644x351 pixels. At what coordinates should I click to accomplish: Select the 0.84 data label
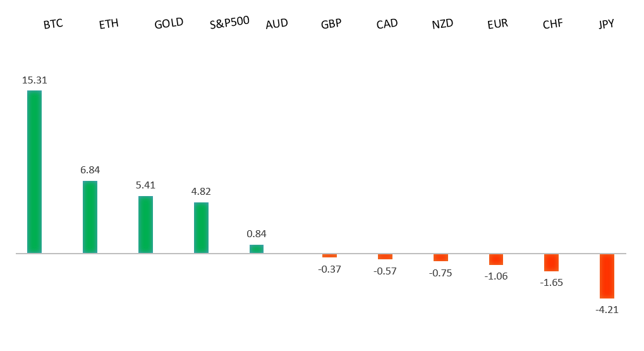coord(257,233)
